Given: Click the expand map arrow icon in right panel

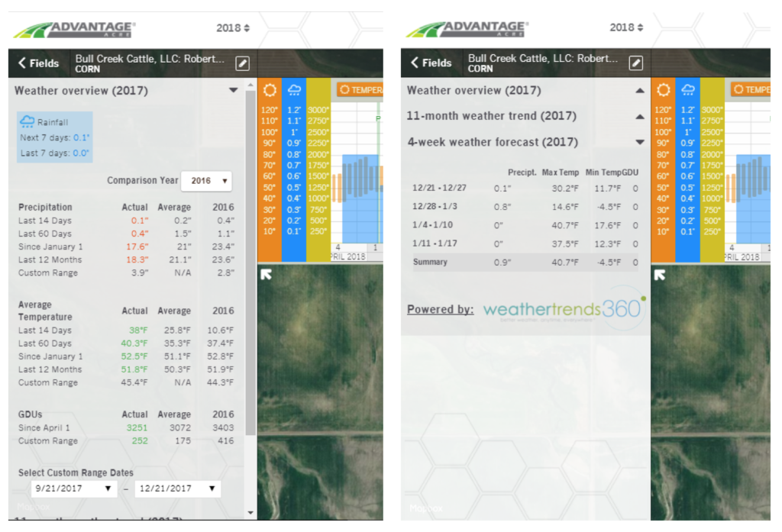Looking at the screenshot, I should point(658,274).
